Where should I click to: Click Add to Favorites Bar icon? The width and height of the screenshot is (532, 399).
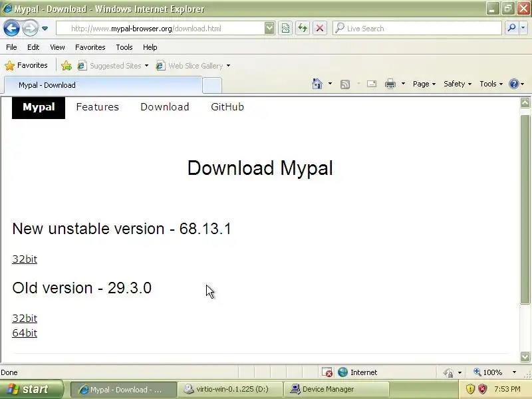pos(66,65)
